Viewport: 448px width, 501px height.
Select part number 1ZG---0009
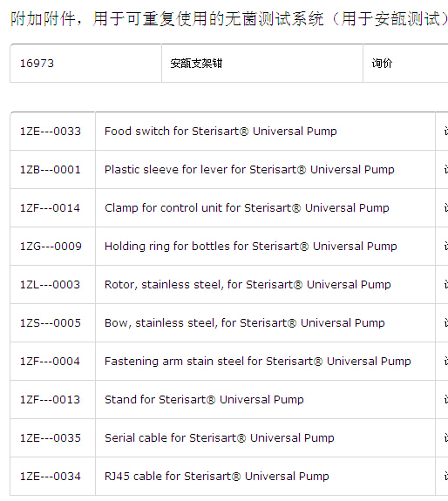[51, 247]
